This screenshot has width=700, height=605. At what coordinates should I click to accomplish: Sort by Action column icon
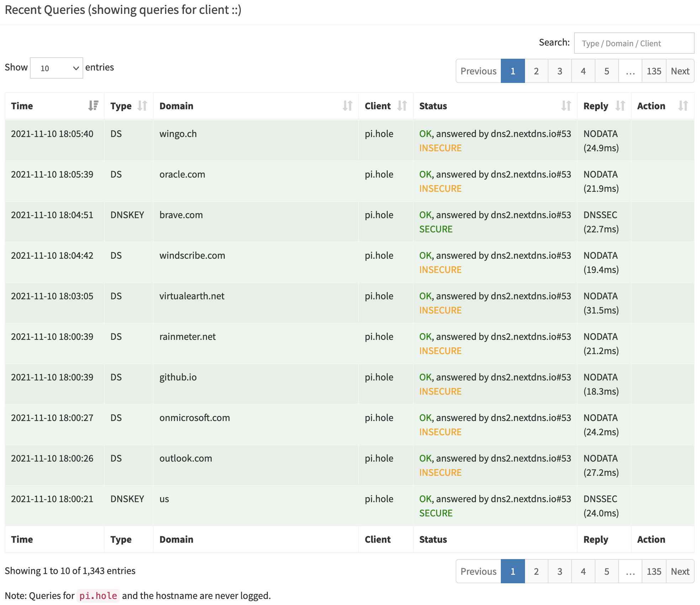coord(683,106)
